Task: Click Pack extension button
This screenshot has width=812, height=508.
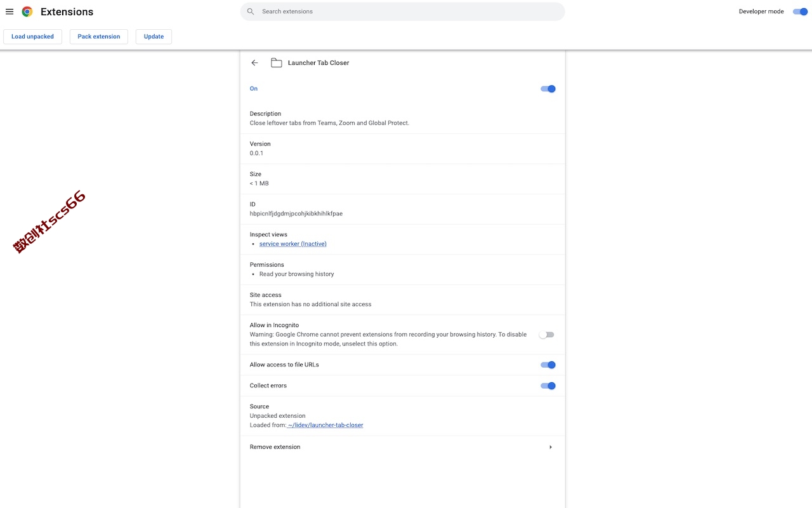Action: pos(99,37)
